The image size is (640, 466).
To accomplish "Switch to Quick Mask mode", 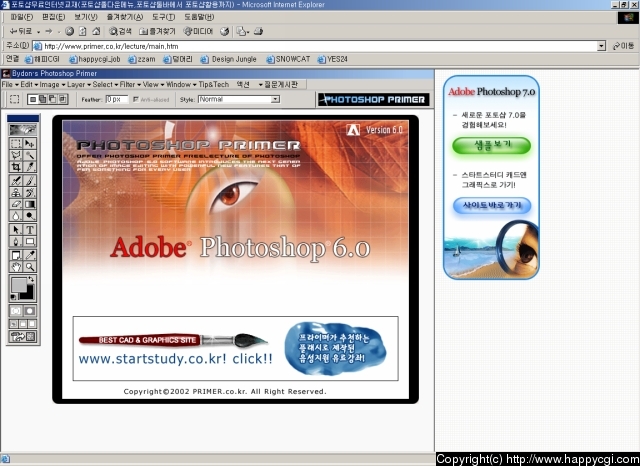I will [x=29, y=311].
